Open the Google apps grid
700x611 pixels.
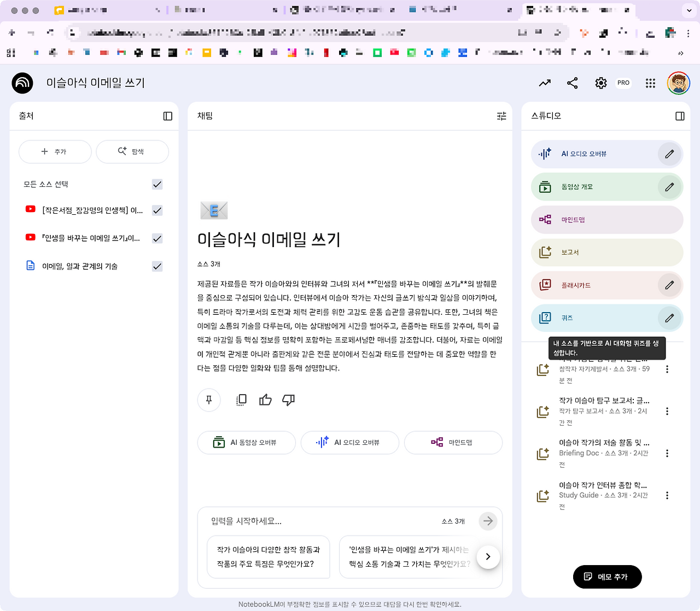tap(650, 83)
